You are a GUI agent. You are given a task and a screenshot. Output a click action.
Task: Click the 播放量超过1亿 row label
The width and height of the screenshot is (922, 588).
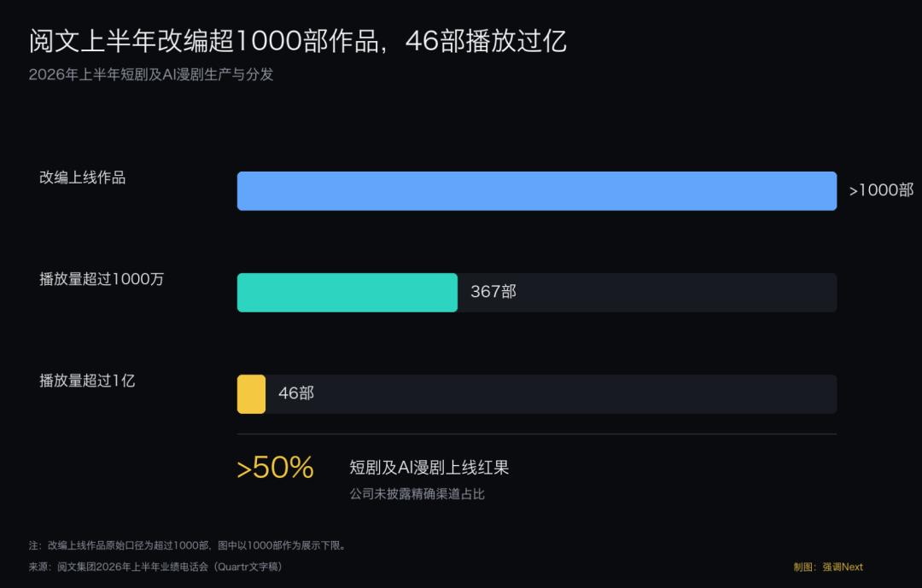coord(87,381)
